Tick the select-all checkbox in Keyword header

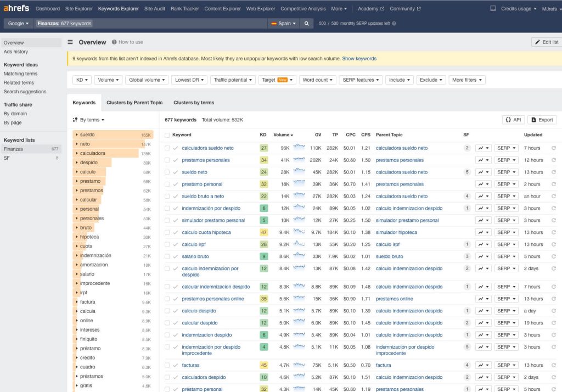click(x=167, y=135)
